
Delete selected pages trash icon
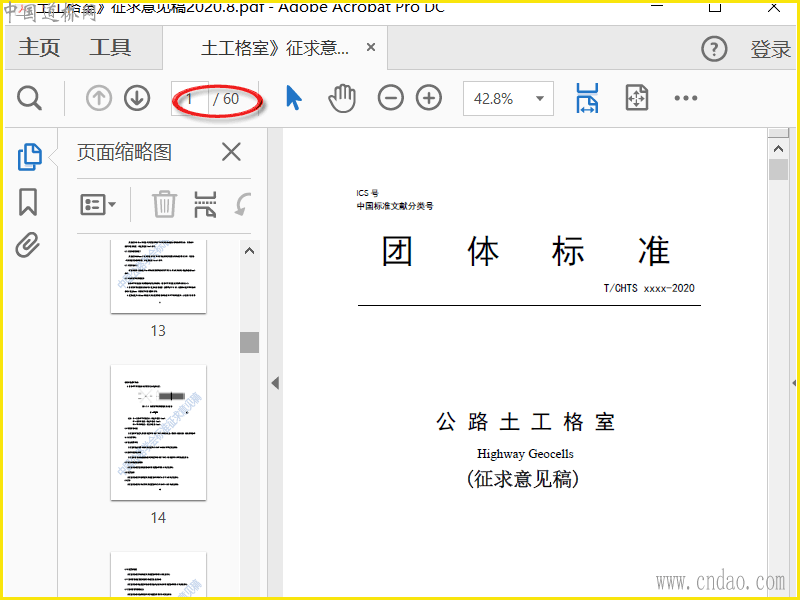(164, 204)
